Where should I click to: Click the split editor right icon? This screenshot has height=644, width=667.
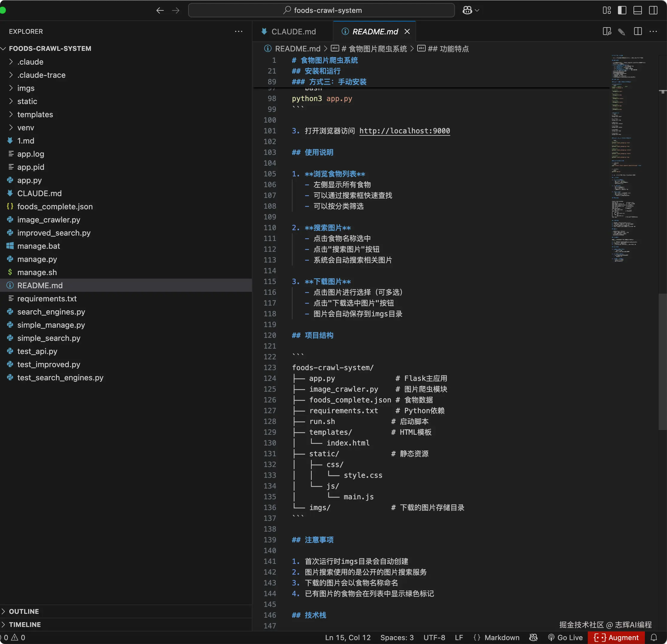(638, 32)
